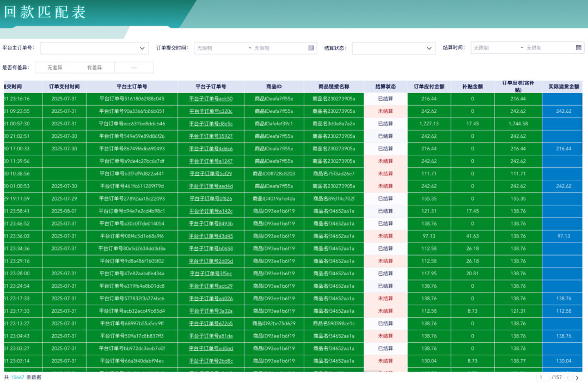The image size is (588, 382).
Task: Click the 订单应付金额 column header
Action: pyautogui.click(x=429, y=87)
